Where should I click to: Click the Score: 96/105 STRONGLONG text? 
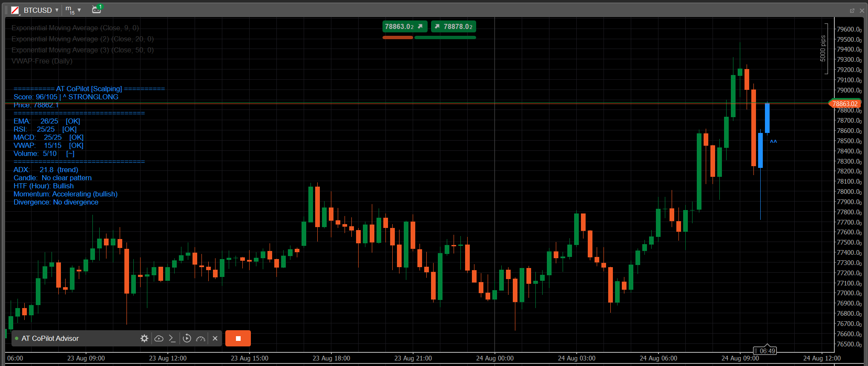66,97
